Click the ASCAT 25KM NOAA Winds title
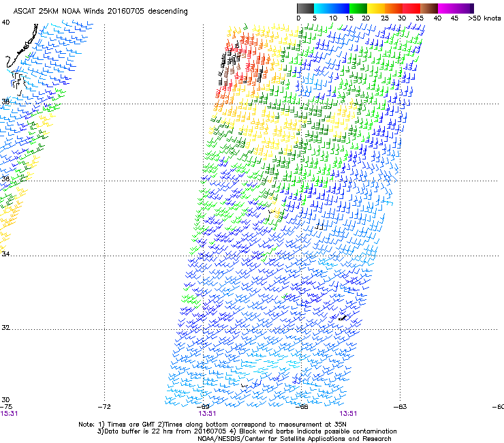504x443 pixels. point(100,11)
